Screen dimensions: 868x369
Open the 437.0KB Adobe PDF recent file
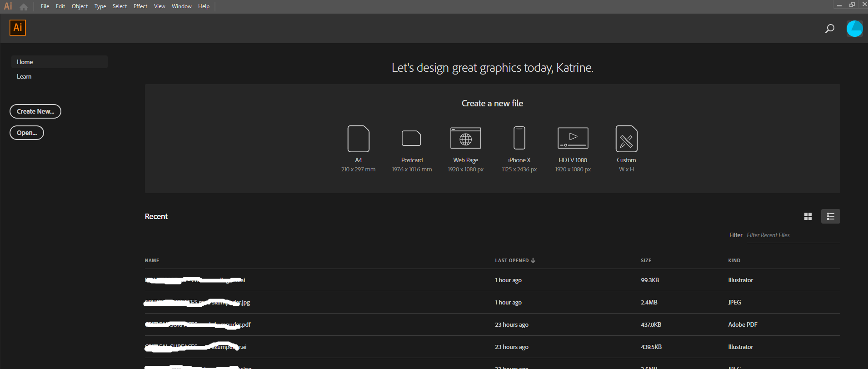click(x=492, y=324)
